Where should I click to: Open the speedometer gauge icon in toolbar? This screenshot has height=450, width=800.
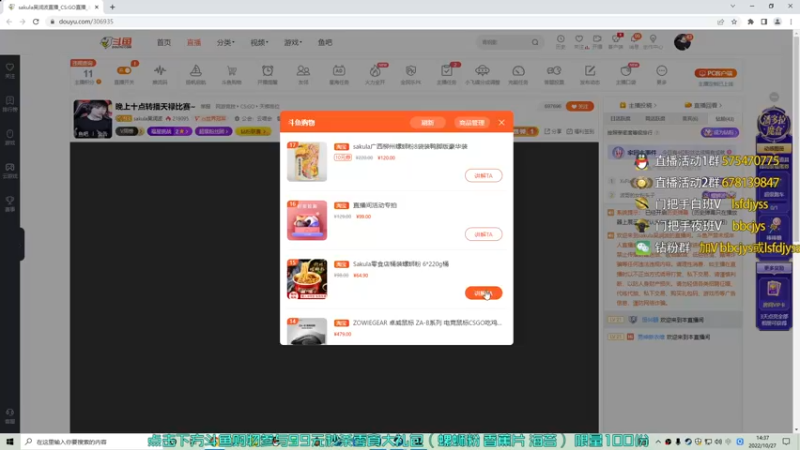pyautogui.click(x=518, y=71)
